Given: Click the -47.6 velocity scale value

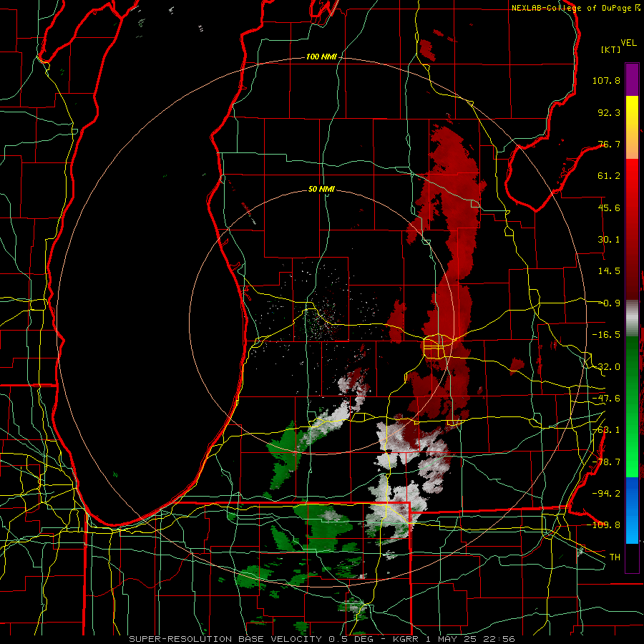Looking at the screenshot, I should 606,399.
